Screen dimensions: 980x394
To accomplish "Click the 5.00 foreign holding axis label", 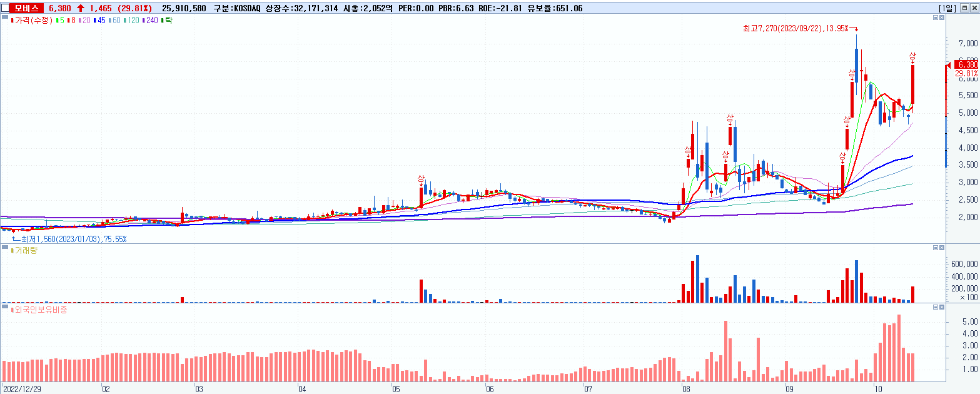I will [969, 321].
